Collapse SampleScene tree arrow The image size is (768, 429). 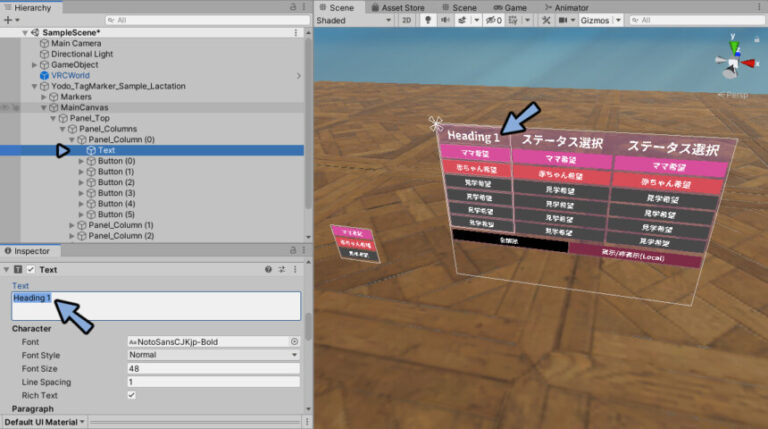tap(24, 33)
